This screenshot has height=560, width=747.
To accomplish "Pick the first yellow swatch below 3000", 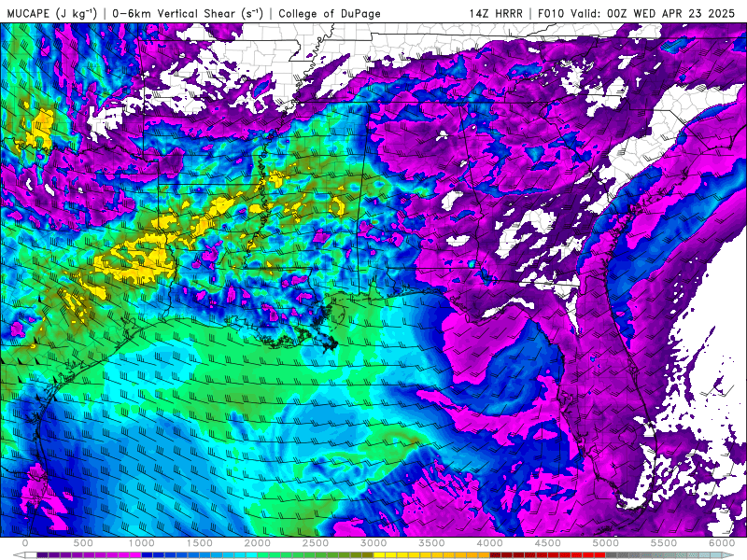I will tap(379, 555).
